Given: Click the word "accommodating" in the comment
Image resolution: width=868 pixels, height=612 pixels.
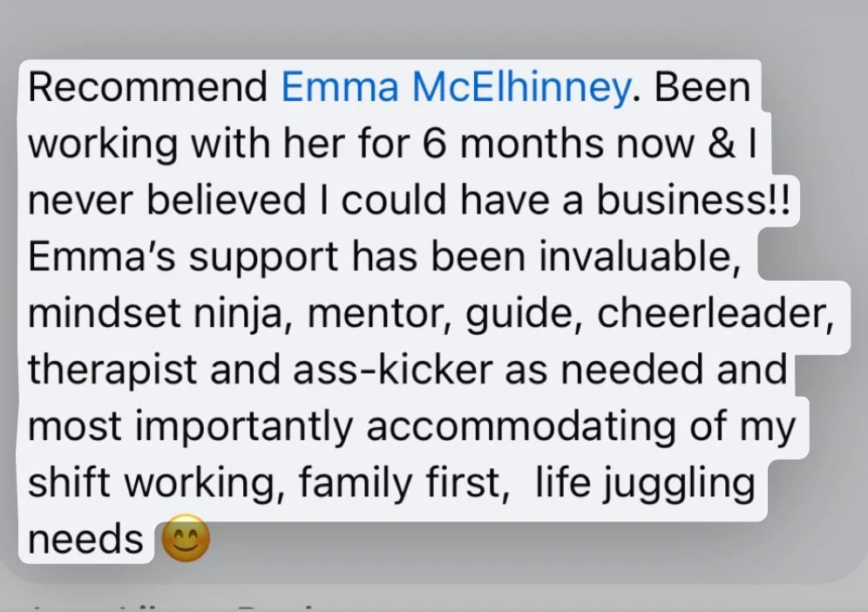Looking at the screenshot, I should (520, 427).
